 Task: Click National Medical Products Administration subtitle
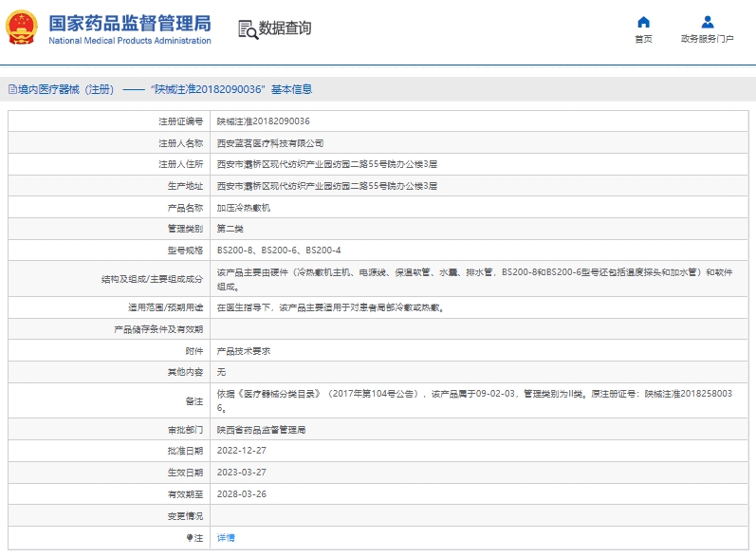coord(130,41)
